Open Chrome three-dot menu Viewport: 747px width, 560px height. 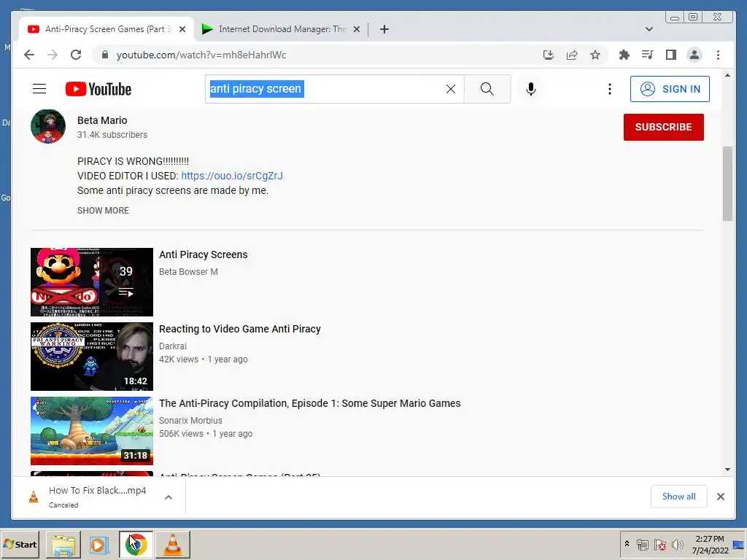[x=718, y=55]
